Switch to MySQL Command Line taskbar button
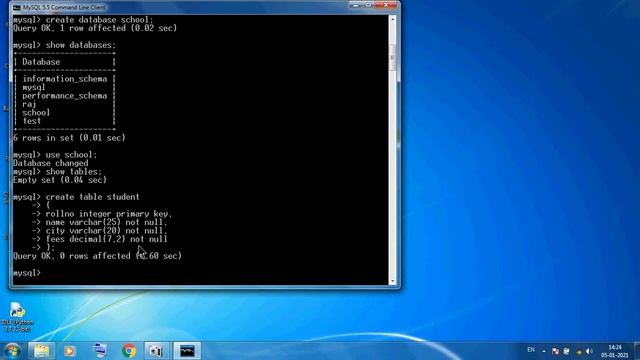Screen dimensions: 640x360 pos(187,351)
